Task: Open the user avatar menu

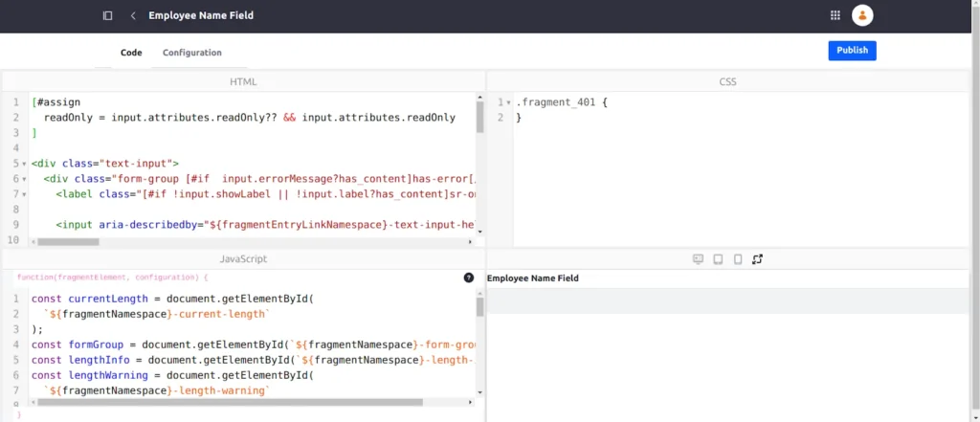Action: (x=862, y=15)
